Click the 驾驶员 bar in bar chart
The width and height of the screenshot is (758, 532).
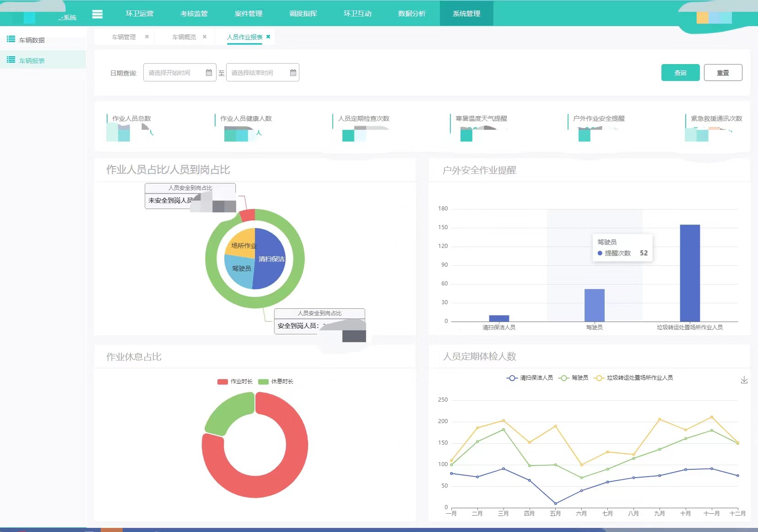[x=594, y=305]
